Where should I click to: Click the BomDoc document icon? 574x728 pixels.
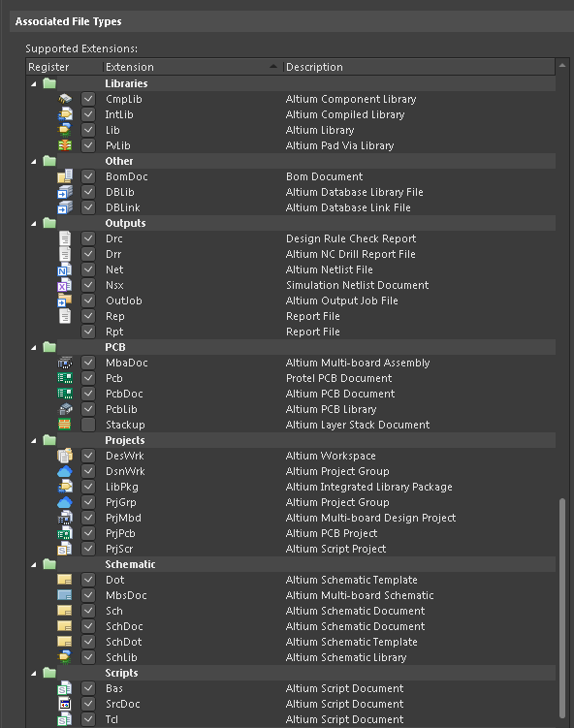65,176
